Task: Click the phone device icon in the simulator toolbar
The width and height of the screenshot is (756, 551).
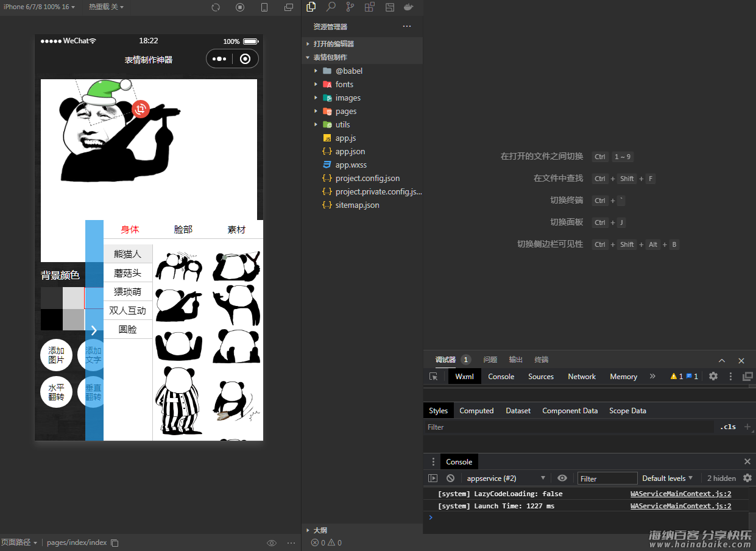Action: (x=264, y=7)
